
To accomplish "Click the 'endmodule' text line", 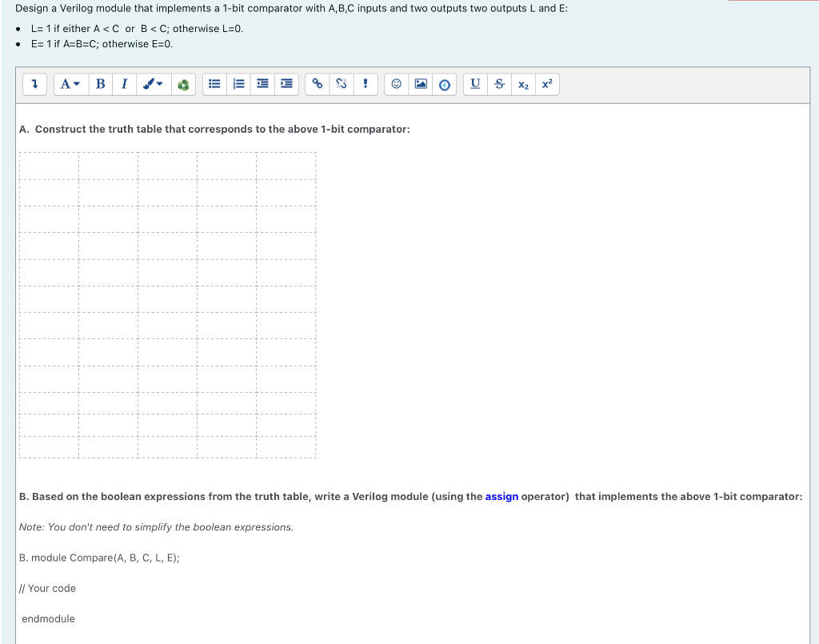I will click(48, 618).
